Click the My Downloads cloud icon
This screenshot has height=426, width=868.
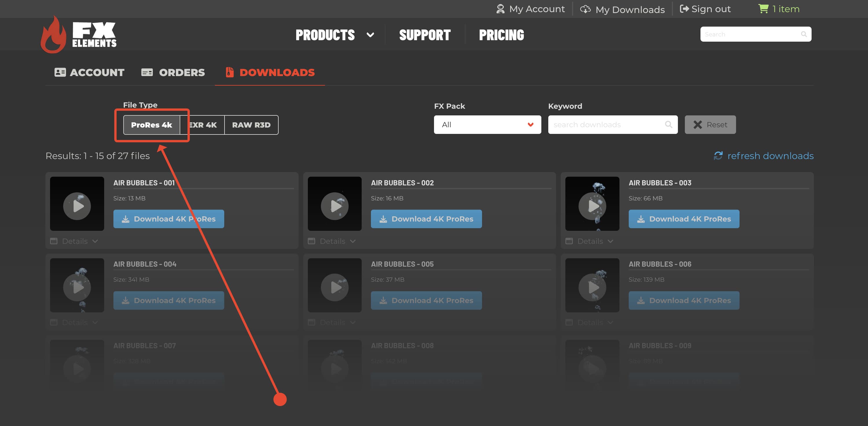point(585,9)
